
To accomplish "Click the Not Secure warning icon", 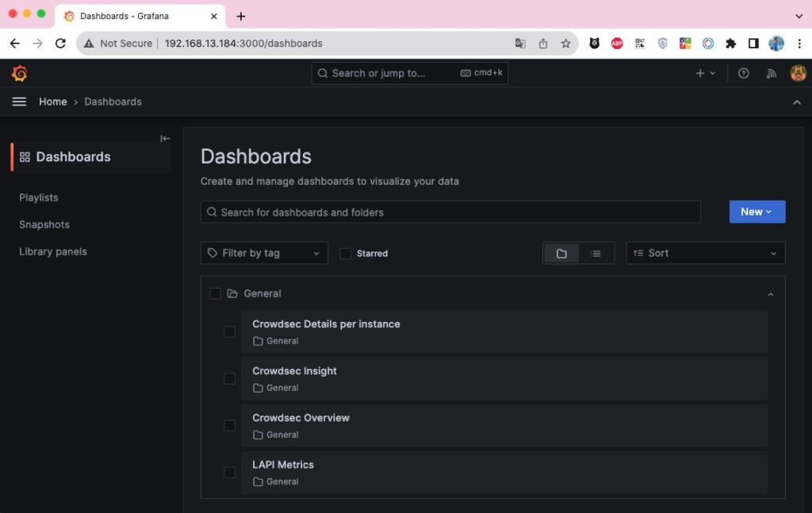I will click(89, 44).
